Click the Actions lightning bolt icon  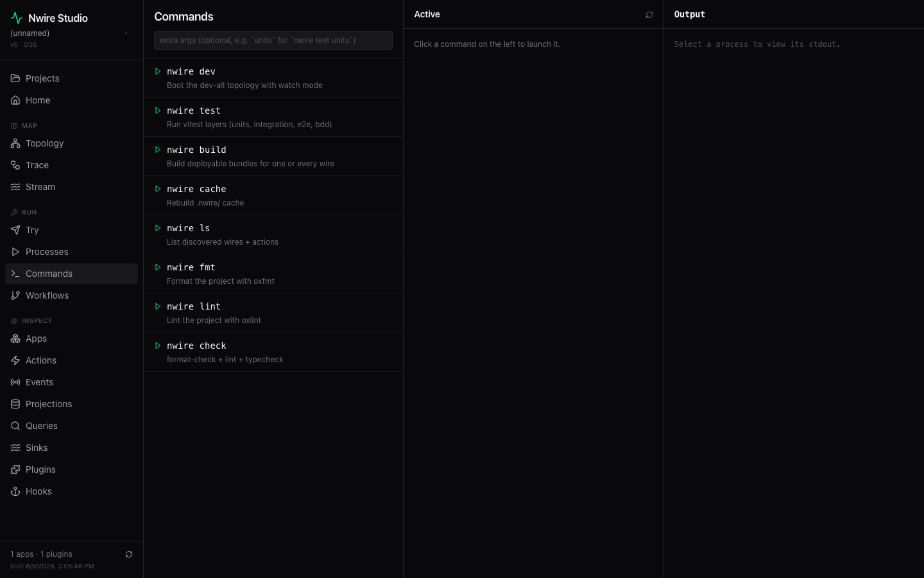[15, 360]
